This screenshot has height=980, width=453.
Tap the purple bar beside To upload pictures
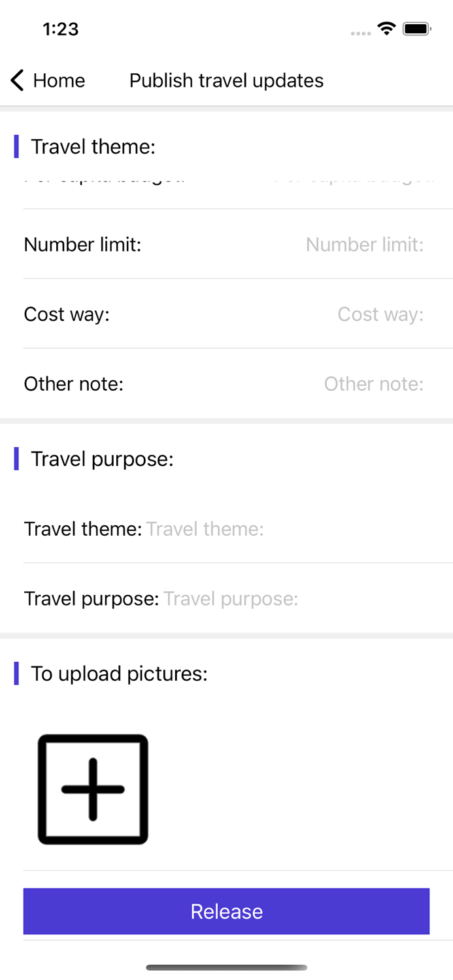(16, 673)
